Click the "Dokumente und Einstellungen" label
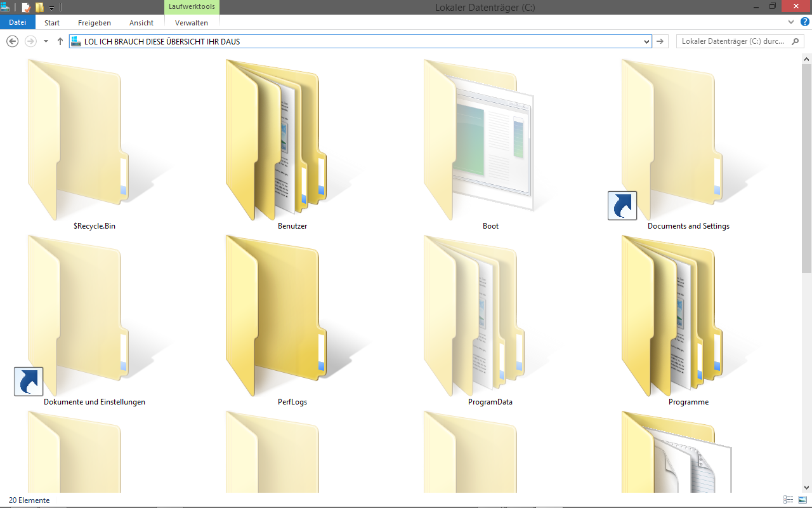812x508 pixels. click(95, 402)
